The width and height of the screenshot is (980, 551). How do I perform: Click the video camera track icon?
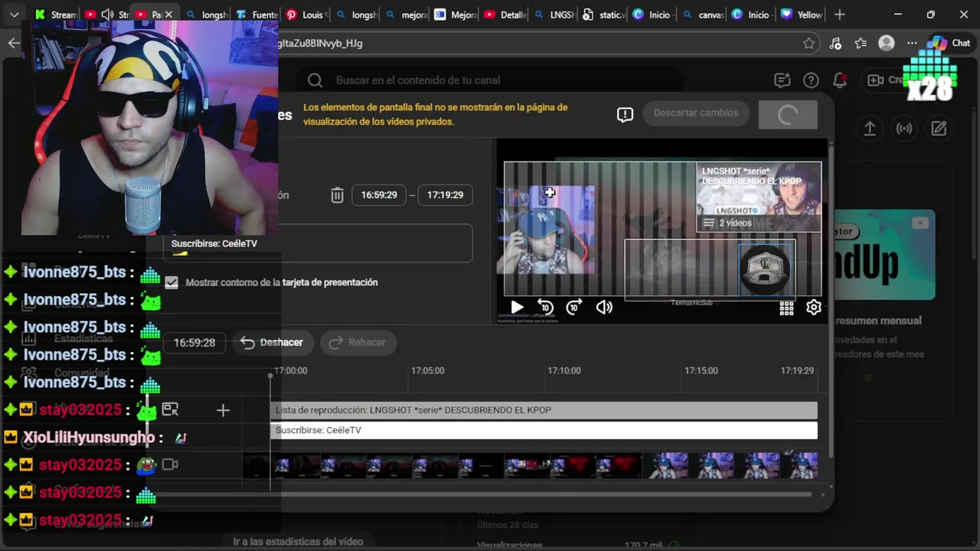(170, 465)
